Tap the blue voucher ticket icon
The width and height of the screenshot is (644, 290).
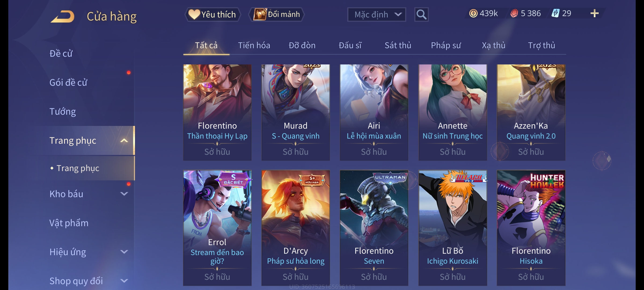coord(555,13)
